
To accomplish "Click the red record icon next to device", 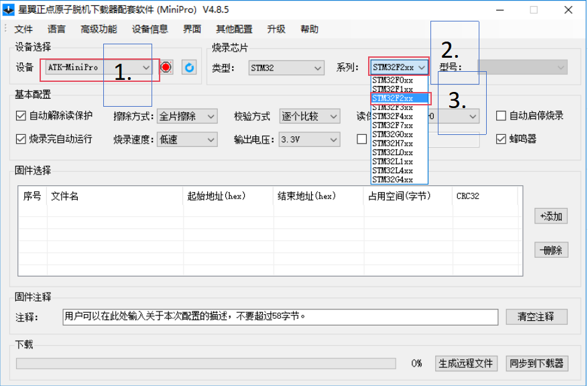I will coord(166,68).
